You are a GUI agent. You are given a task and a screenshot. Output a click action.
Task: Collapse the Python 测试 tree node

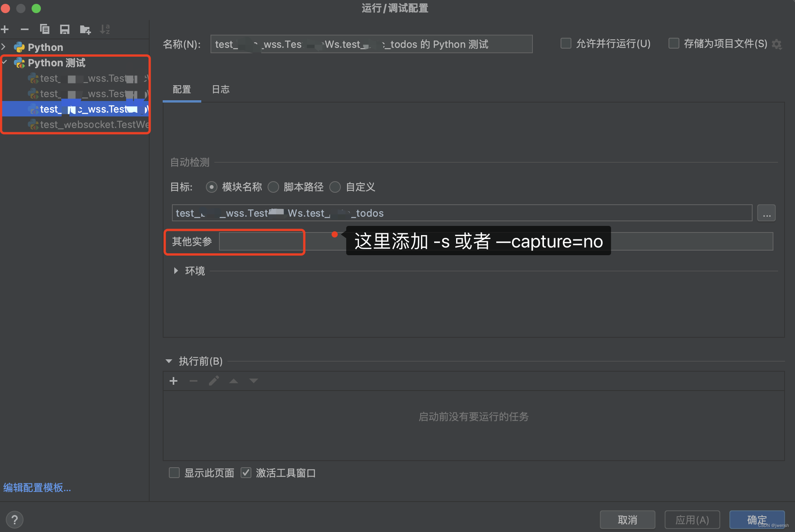tap(4, 62)
